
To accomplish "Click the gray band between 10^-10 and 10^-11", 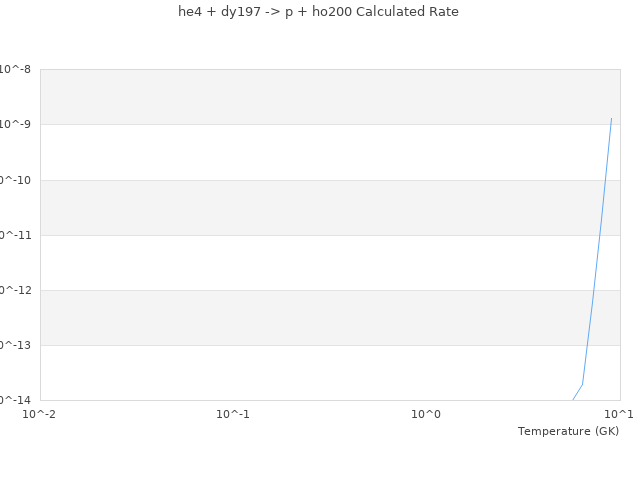I will [300, 207].
